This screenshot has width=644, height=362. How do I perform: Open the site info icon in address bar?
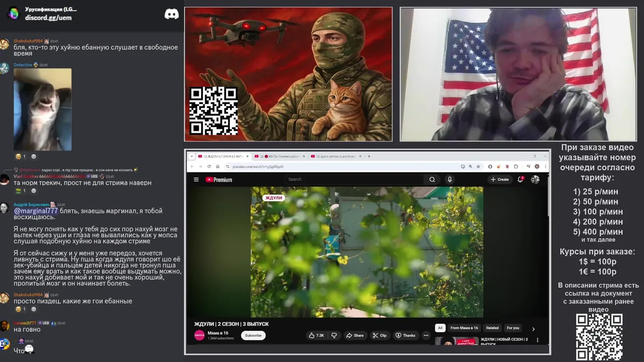click(227, 166)
